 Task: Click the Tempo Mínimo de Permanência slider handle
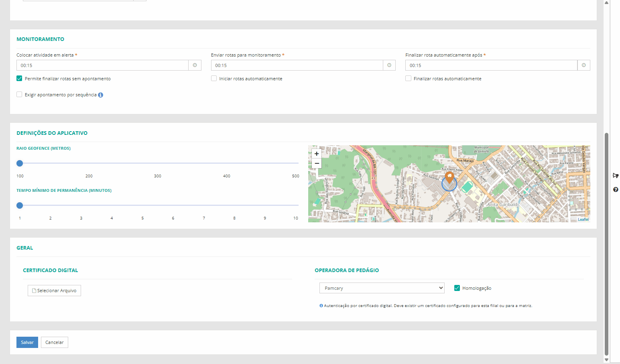click(x=20, y=205)
